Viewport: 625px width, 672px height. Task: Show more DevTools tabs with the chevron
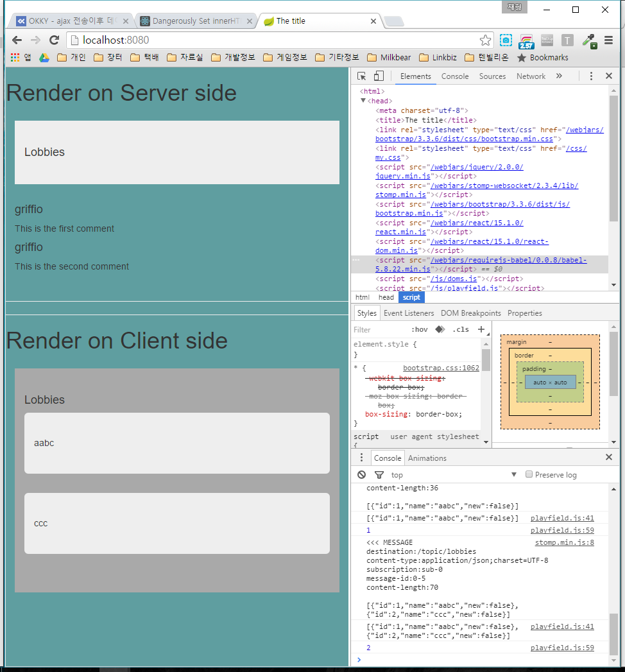click(559, 76)
